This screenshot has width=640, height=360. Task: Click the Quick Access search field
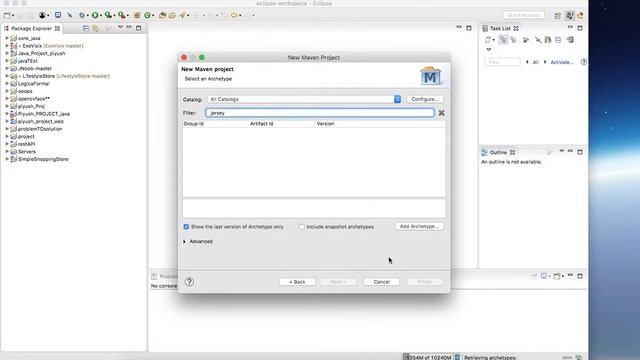pos(524,15)
